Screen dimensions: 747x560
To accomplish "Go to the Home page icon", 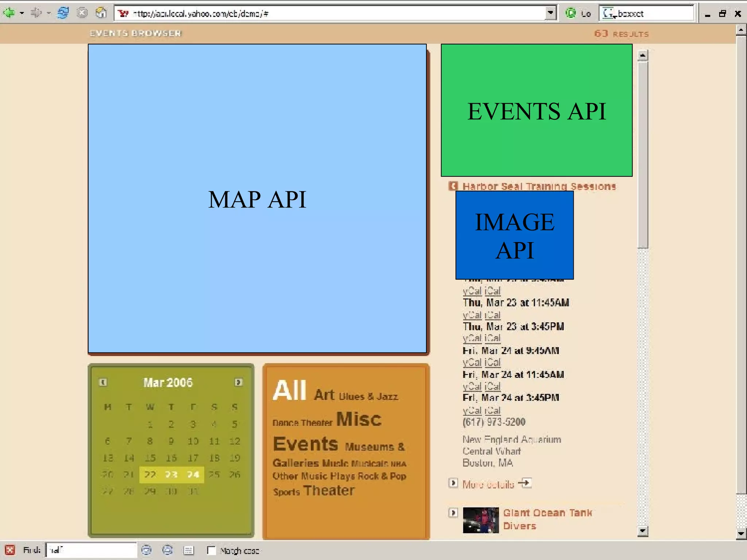I will coord(101,13).
